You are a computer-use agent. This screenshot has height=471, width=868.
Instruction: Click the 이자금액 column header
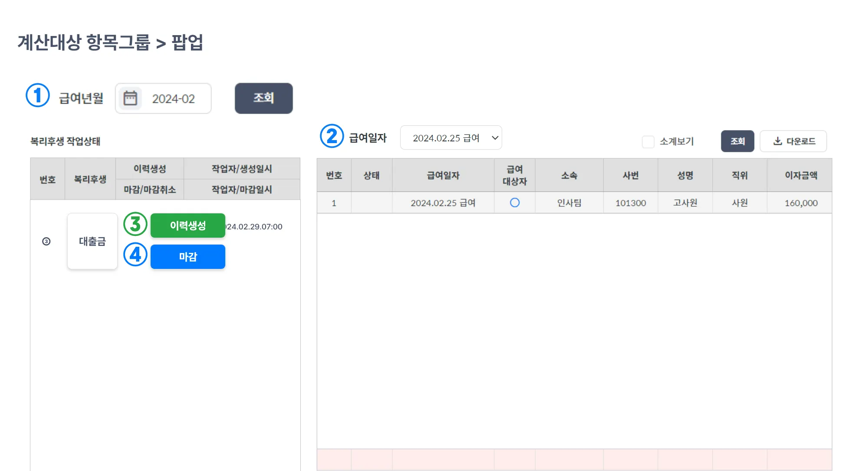[x=801, y=175]
